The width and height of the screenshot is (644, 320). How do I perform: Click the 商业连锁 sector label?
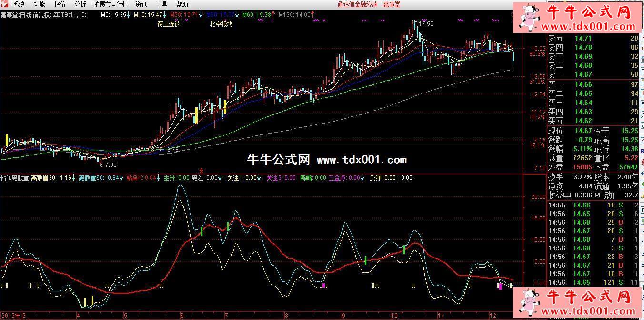pos(169,23)
